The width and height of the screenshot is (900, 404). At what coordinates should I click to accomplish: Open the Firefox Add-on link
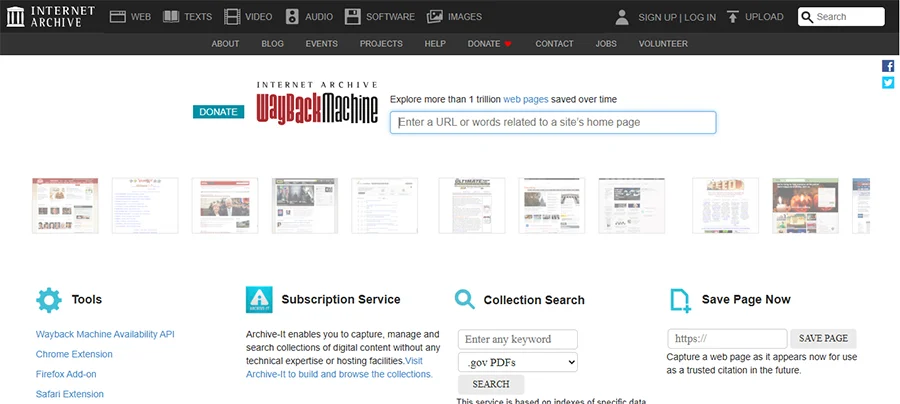pos(66,374)
